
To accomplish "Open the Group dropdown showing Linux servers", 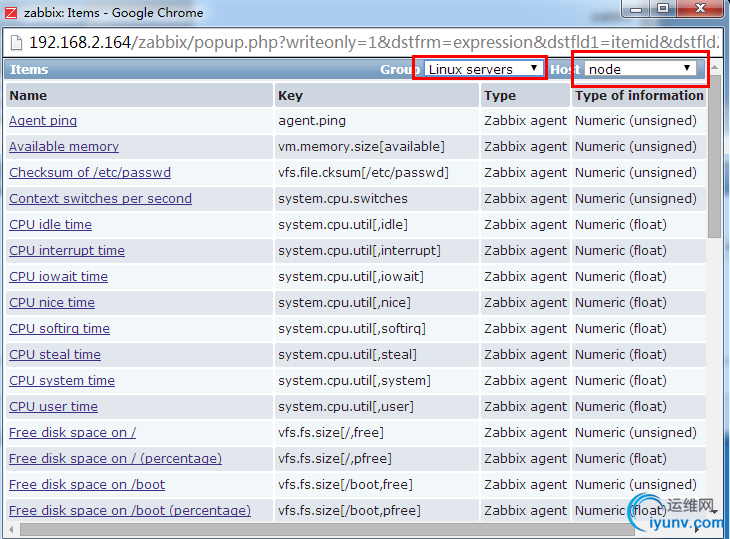I will tap(484, 69).
